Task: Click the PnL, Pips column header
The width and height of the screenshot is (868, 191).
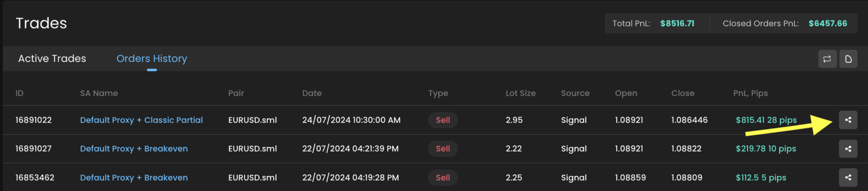Action: tap(750, 93)
